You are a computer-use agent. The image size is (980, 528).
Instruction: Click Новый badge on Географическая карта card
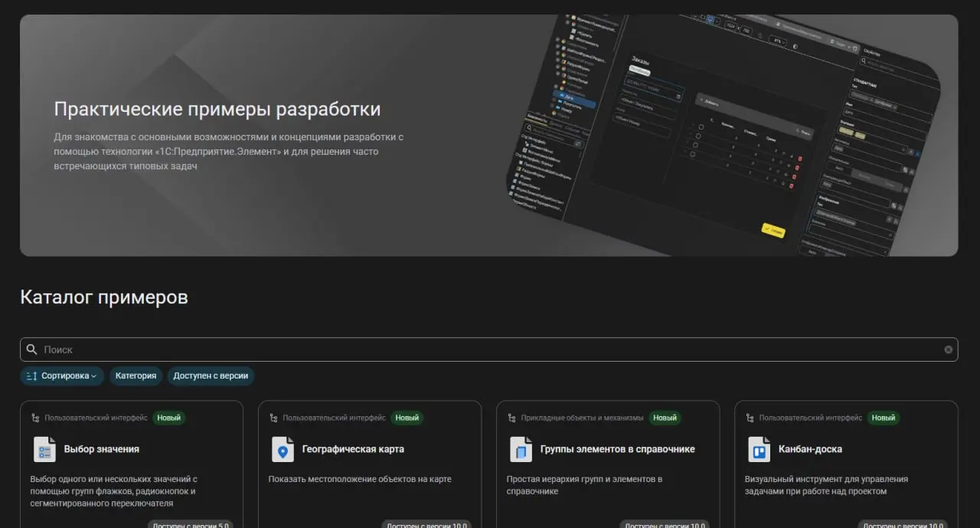click(407, 418)
